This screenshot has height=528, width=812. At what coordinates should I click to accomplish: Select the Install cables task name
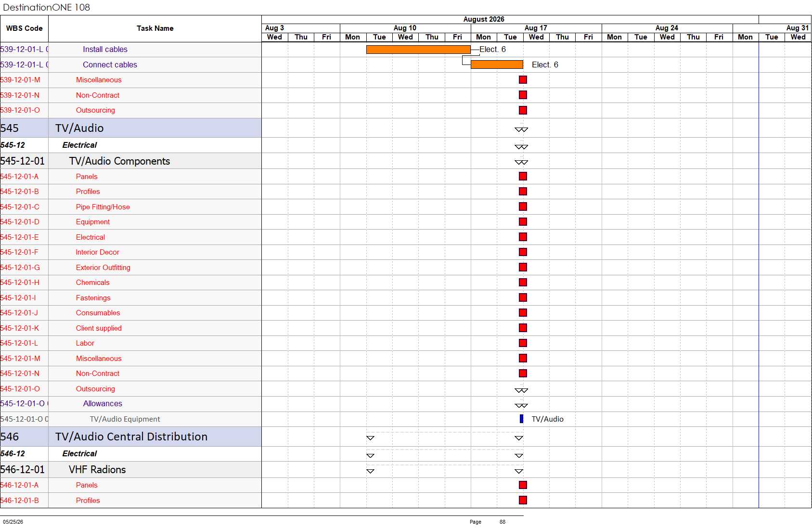click(x=105, y=49)
